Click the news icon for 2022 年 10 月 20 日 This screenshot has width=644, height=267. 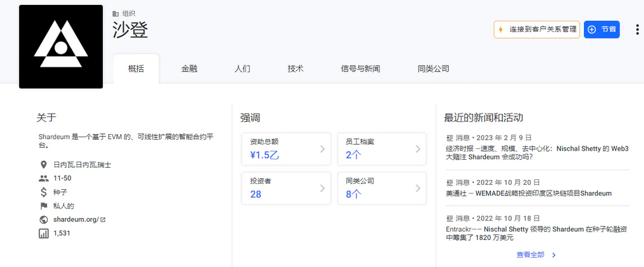(x=449, y=182)
